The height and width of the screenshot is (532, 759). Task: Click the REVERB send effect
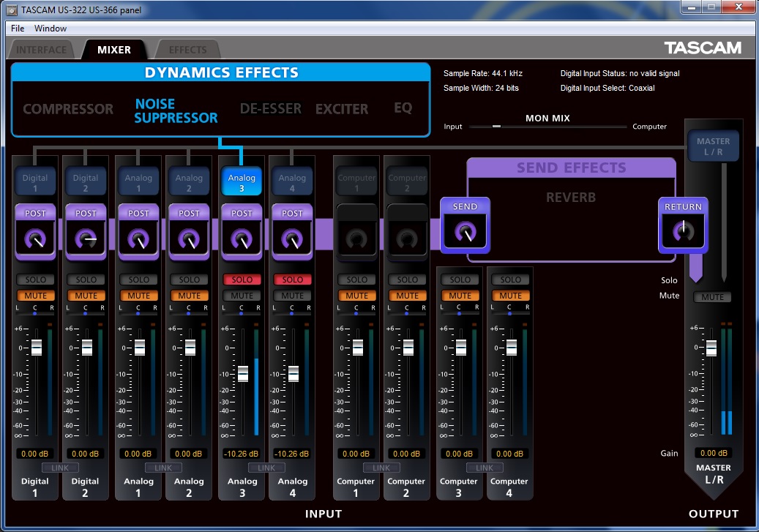pyautogui.click(x=571, y=198)
